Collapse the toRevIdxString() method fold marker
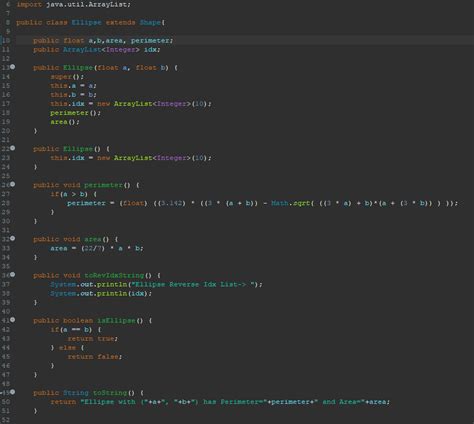This screenshot has height=424, width=474. (x=12, y=275)
